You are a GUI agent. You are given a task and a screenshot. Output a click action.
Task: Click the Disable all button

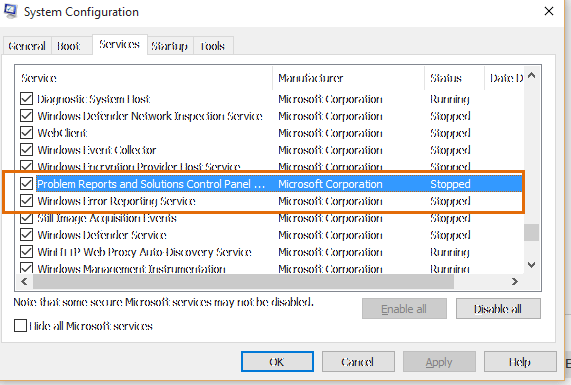[x=498, y=309]
